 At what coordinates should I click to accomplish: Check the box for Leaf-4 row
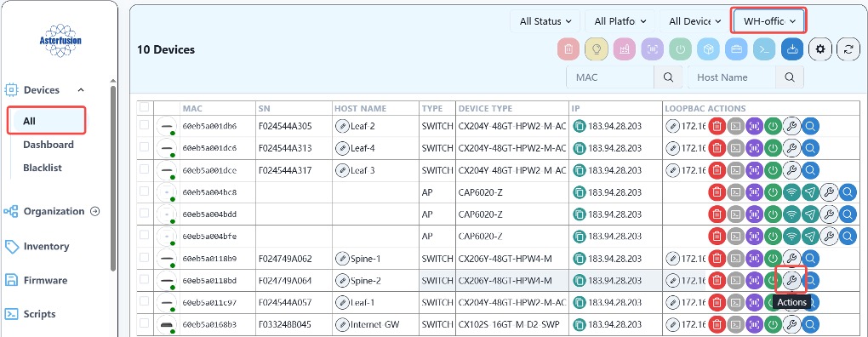click(x=145, y=147)
